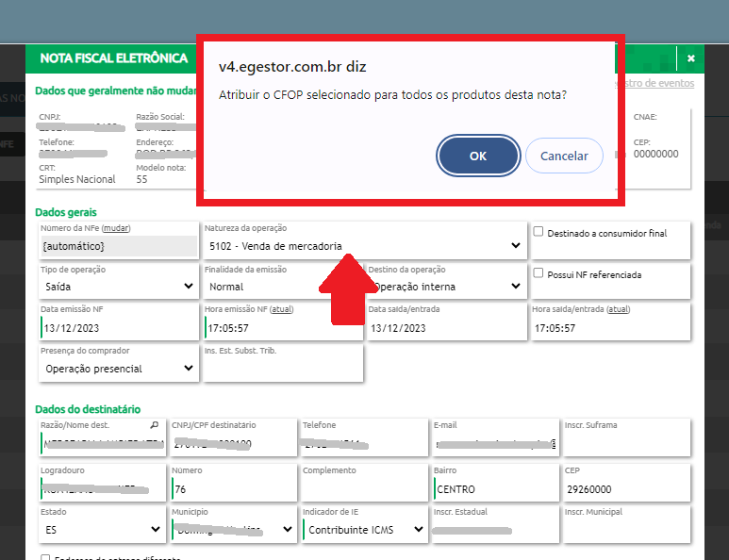Click the CEP field showing 29260000
The width and height of the screenshot is (729, 560).
point(627,489)
